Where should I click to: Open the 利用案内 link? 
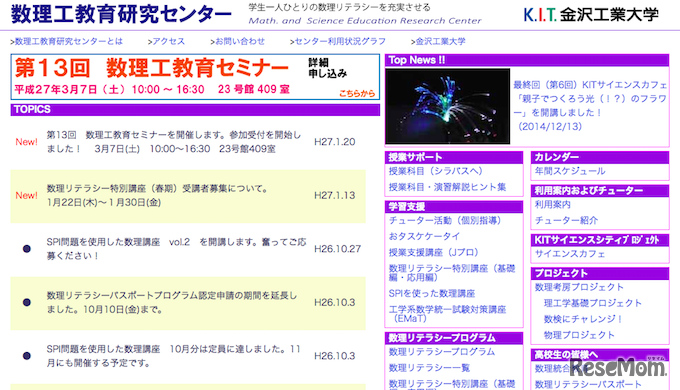pos(552,204)
